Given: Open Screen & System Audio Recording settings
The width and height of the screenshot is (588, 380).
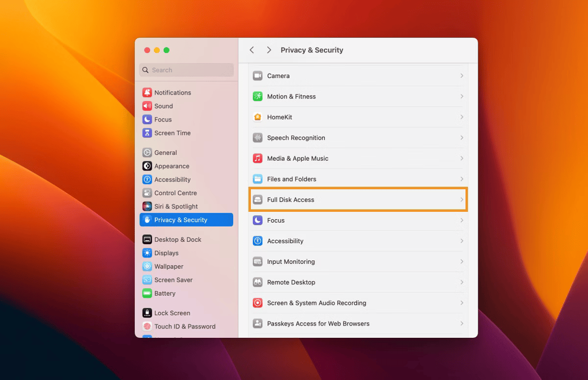Looking at the screenshot, I should [358, 303].
